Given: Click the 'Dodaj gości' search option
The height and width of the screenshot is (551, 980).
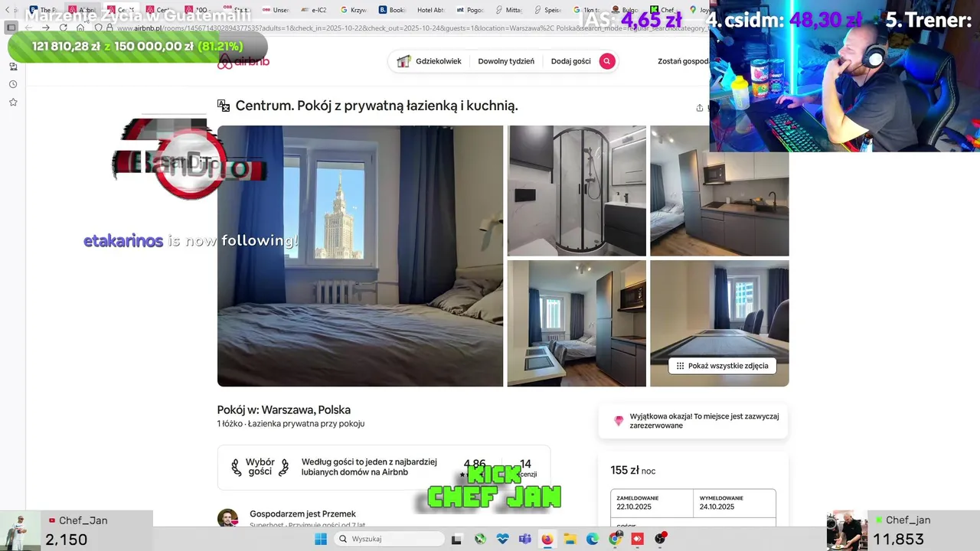Looking at the screenshot, I should (570, 61).
